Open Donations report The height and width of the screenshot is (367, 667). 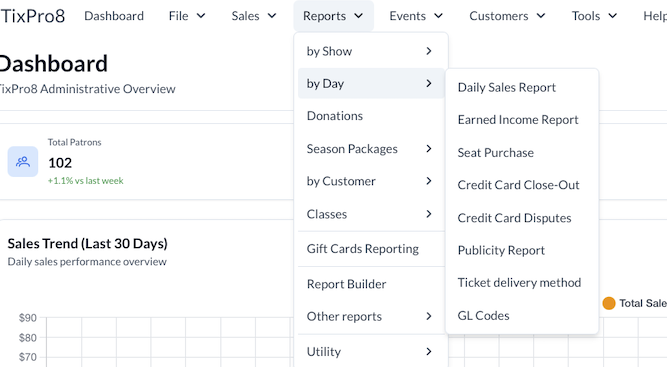point(371,116)
